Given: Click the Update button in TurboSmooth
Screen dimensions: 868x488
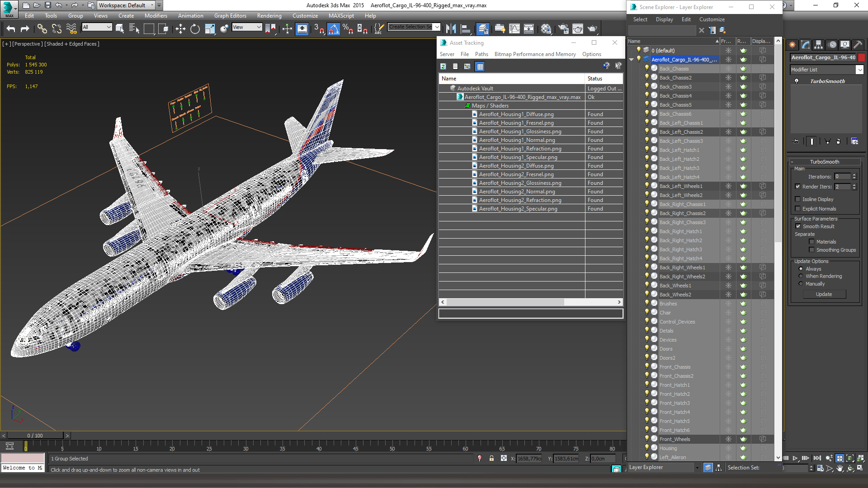Looking at the screenshot, I should [824, 294].
